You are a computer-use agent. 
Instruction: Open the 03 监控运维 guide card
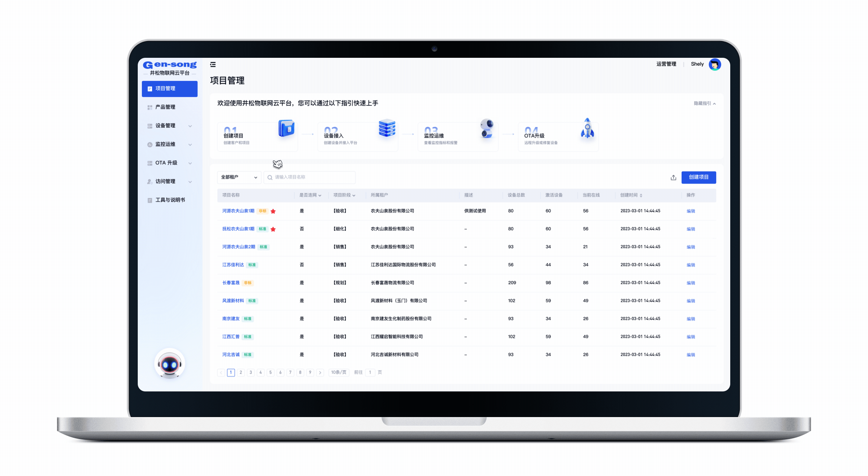click(x=458, y=136)
